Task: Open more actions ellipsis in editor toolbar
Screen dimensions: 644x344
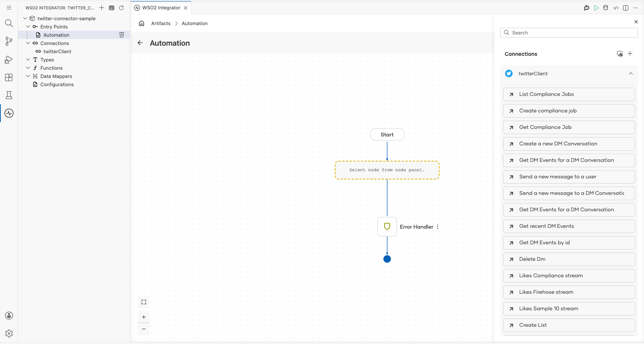Action: click(x=635, y=7)
